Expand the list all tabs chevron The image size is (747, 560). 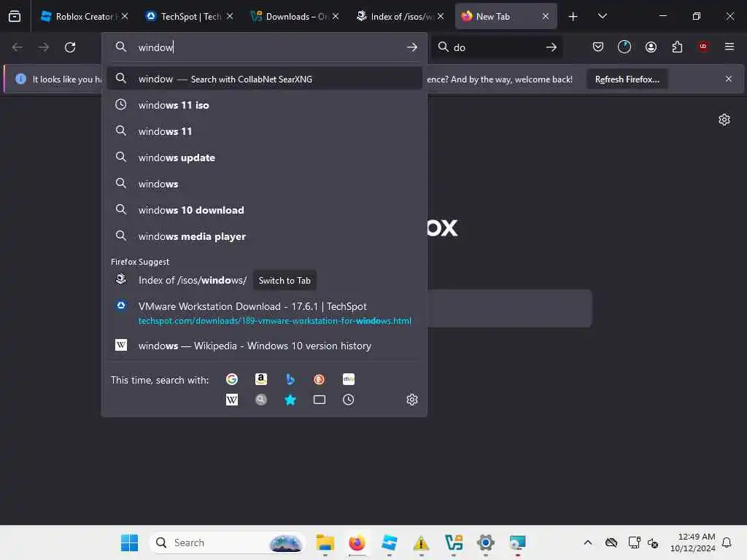pos(602,16)
